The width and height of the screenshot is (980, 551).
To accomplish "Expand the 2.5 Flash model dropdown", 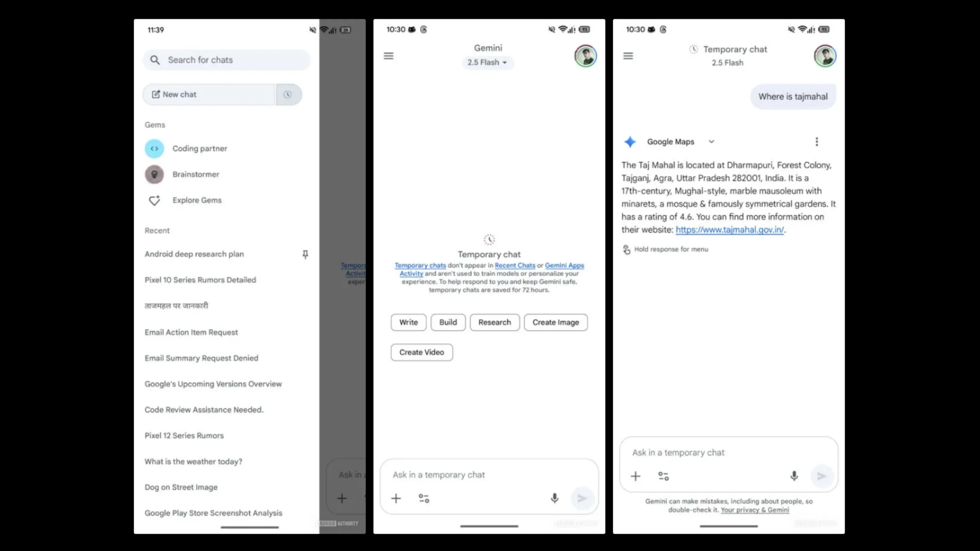I will [x=488, y=62].
